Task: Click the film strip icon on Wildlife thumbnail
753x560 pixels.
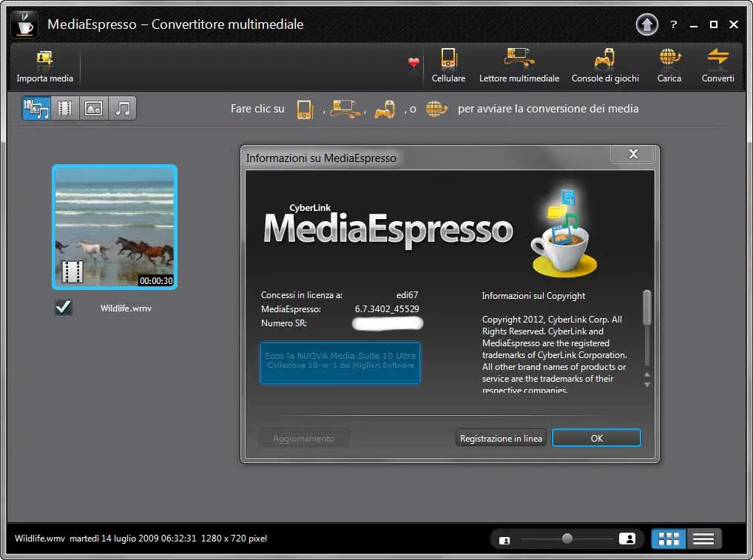Action: [x=72, y=271]
